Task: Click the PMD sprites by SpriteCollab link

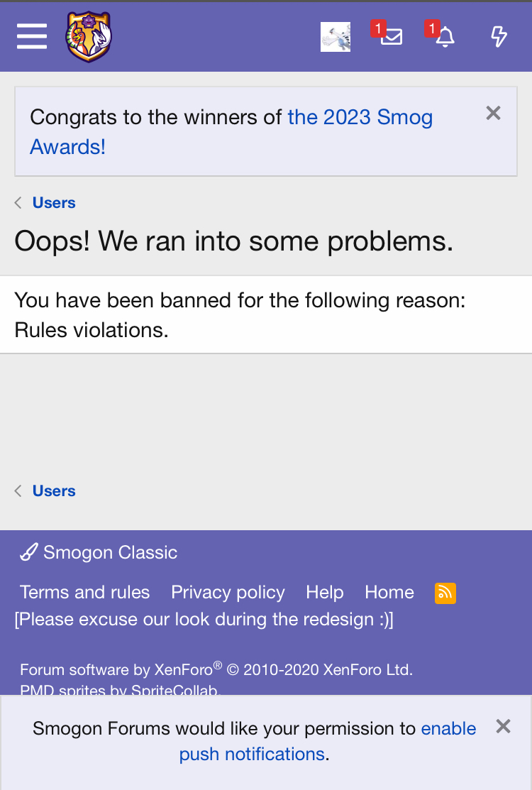Action: pos(119,690)
